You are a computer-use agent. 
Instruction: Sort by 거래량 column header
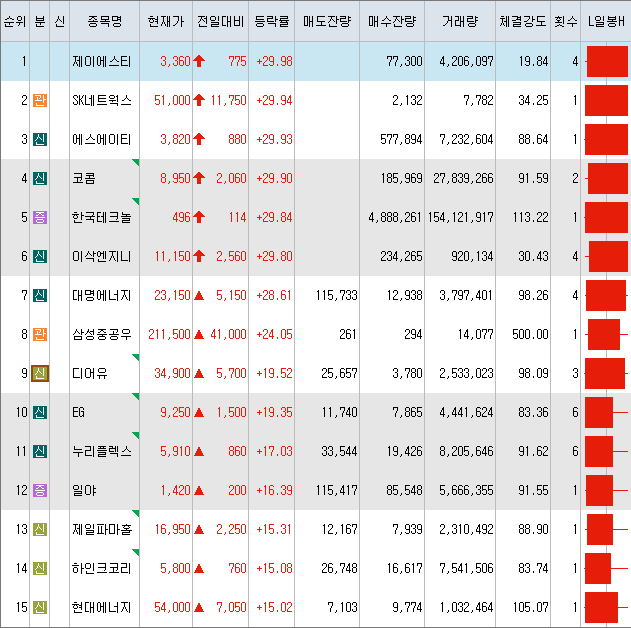click(x=460, y=21)
